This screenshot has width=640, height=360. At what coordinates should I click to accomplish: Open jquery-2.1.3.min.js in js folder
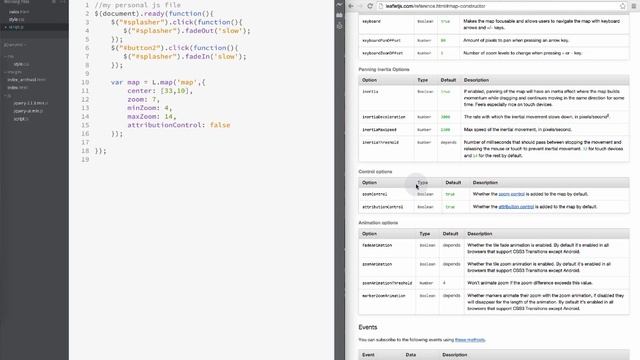coord(31,103)
